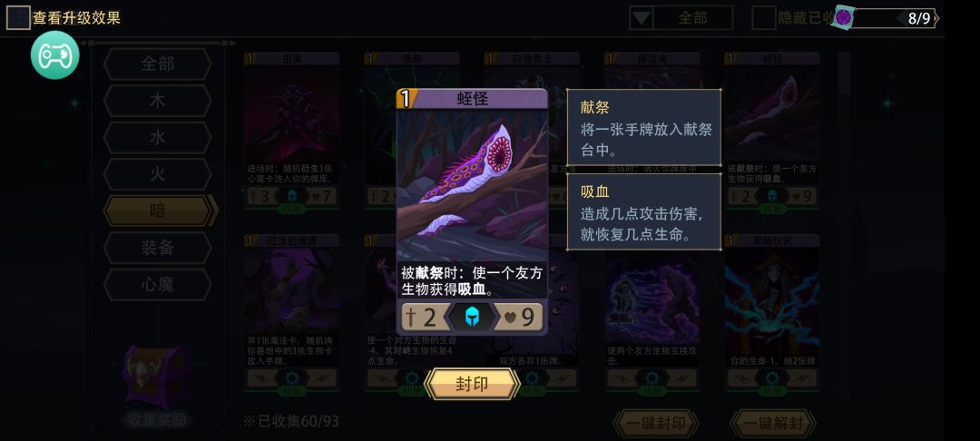Tap the cost 1 badge on 蛭怪 card
Image resolution: width=980 pixels, height=441 pixels.
pos(407,99)
